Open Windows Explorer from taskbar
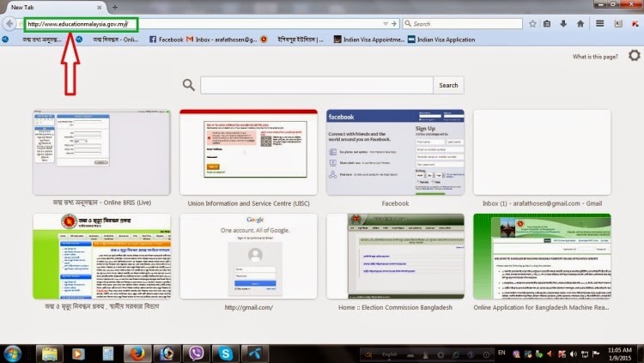The width and height of the screenshot is (644, 363). pos(49,354)
